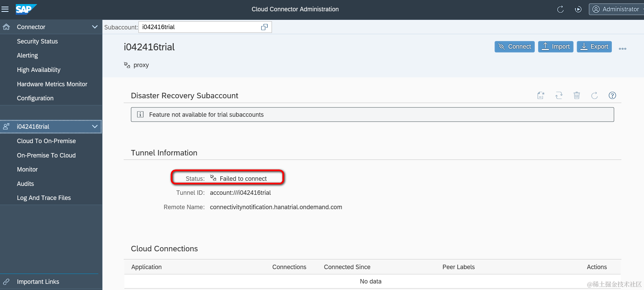The image size is (644, 290).
Task: Collapse the i042416trial sidebar section
Action: coord(95,127)
